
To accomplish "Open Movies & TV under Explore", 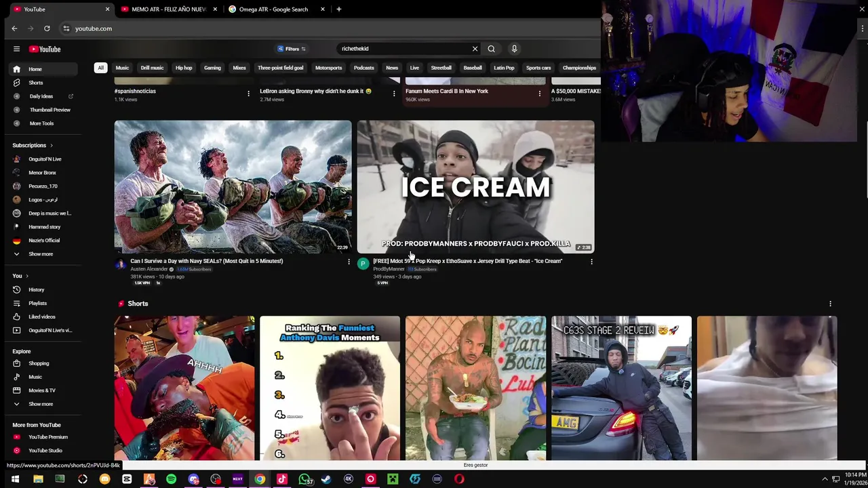I will [42, 390].
